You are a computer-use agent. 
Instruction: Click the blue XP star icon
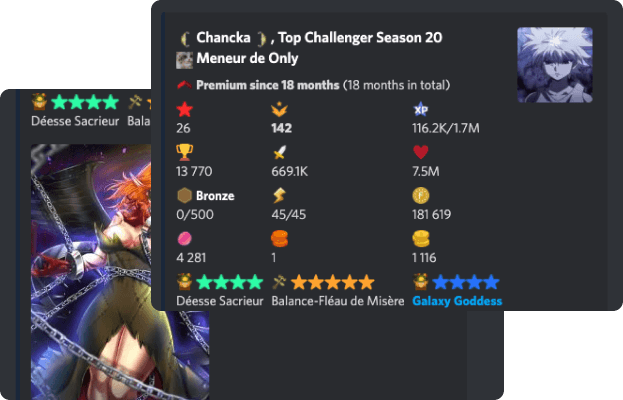[421, 110]
